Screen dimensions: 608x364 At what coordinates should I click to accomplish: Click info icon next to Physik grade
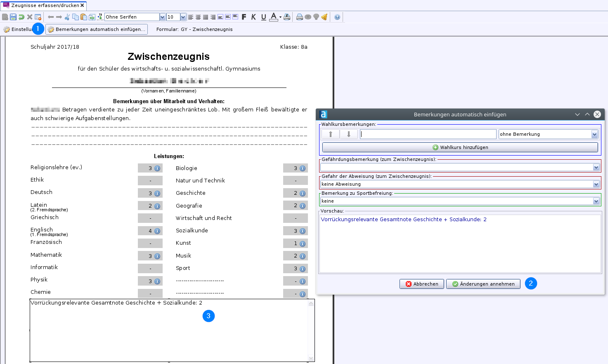157,281
